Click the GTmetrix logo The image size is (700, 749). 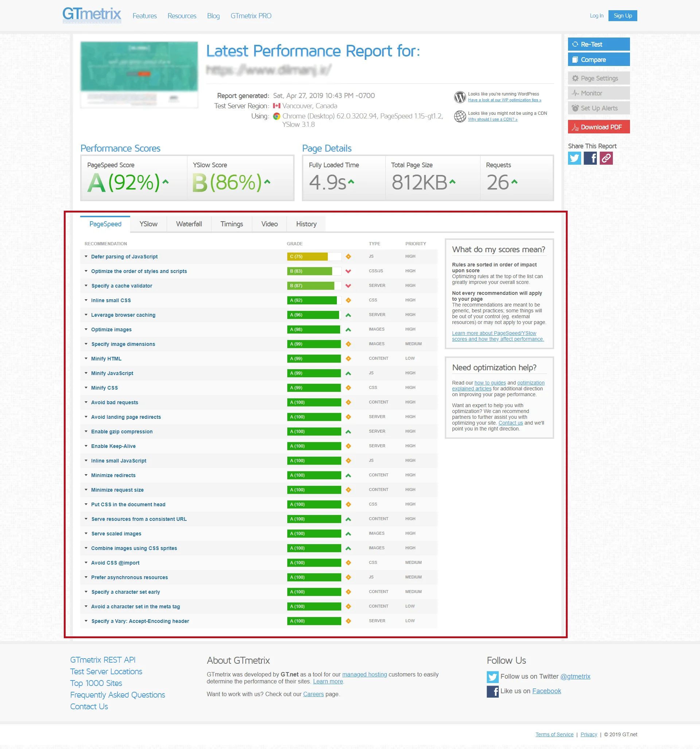(92, 15)
